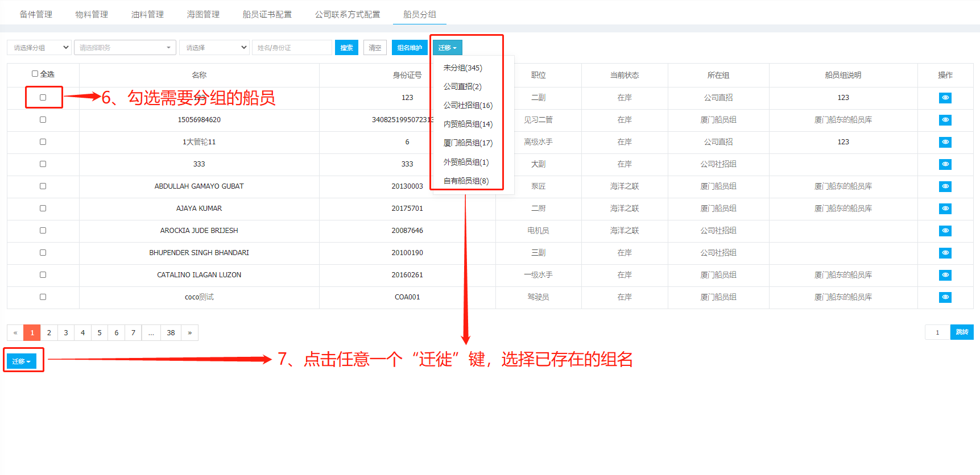980x475 pixels.
Task: Go to 油料管理 tab
Action: 147,14
